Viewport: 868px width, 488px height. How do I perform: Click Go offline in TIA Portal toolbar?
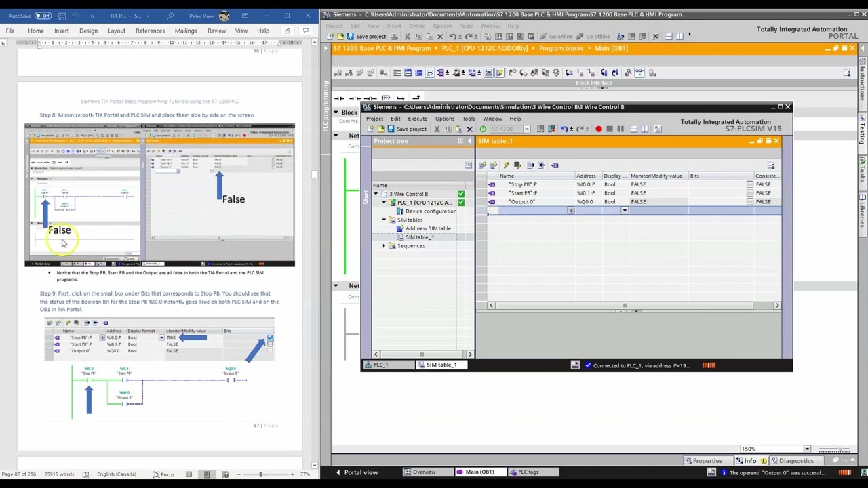point(593,36)
